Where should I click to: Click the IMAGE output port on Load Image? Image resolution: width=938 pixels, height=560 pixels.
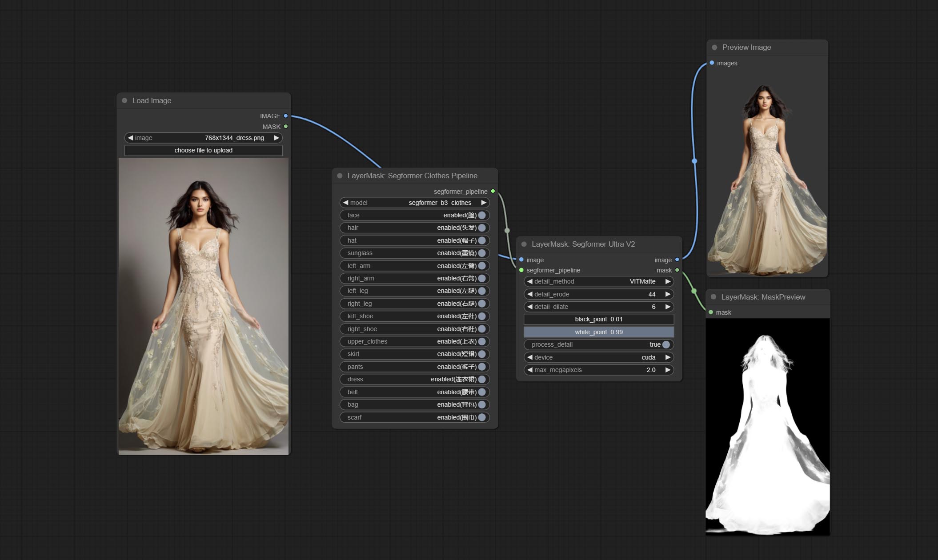coord(286,116)
